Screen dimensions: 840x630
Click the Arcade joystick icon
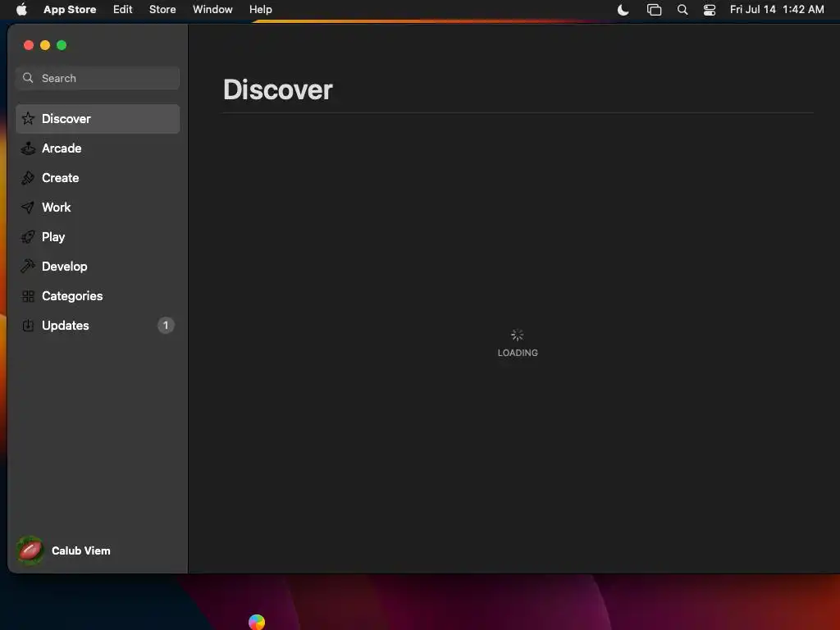(x=28, y=148)
